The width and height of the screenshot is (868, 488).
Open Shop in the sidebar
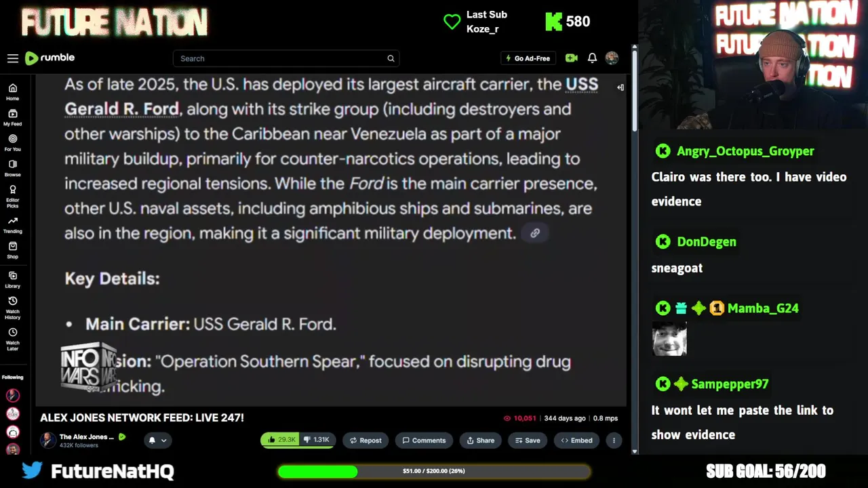coord(12,250)
